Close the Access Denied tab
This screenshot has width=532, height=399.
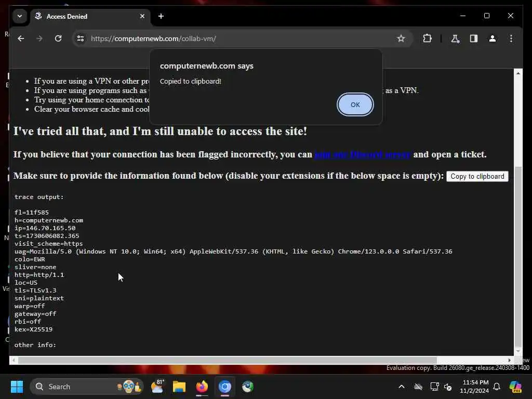tap(142, 16)
